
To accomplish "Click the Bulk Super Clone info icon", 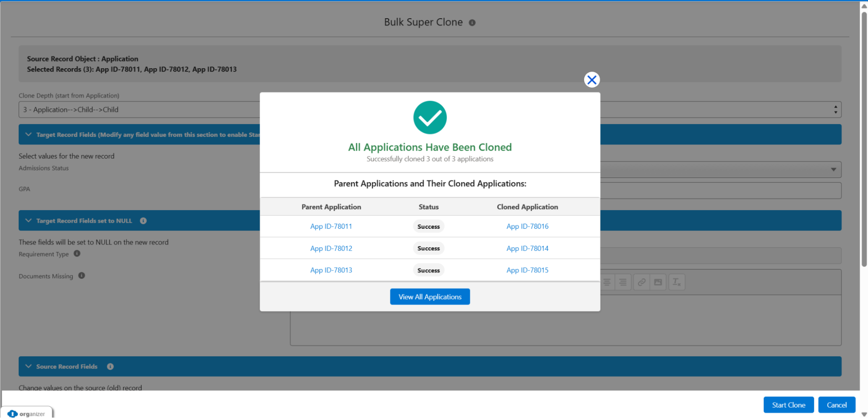I will pyautogui.click(x=472, y=23).
